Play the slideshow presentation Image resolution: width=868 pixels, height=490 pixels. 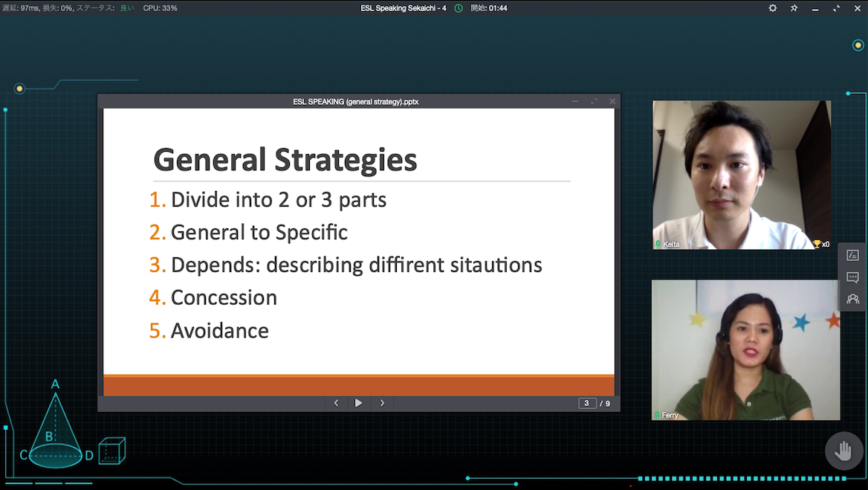pyautogui.click(x=359, y=403)
